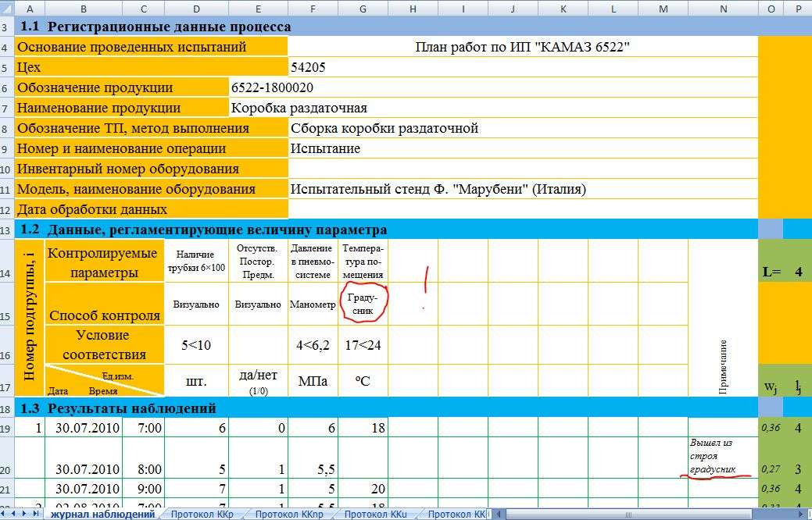Select row 20 header

tap(7, 469)
